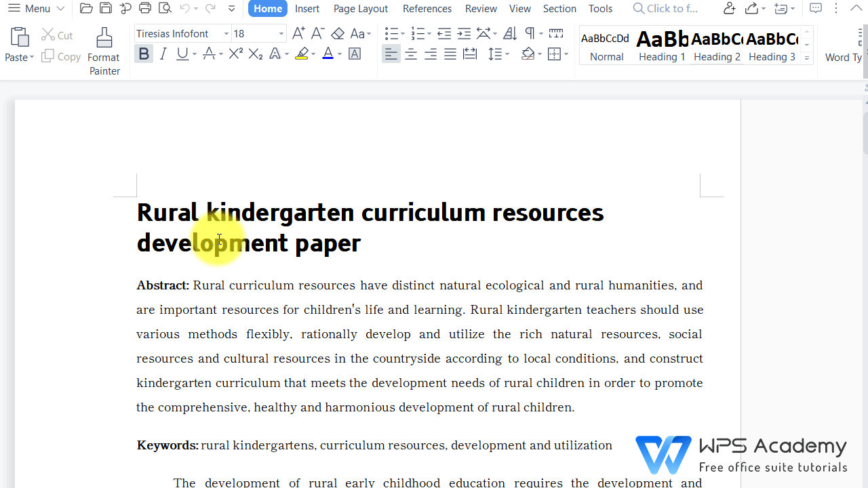Click the Clear Formatting eraser icon

click(338, 33)
